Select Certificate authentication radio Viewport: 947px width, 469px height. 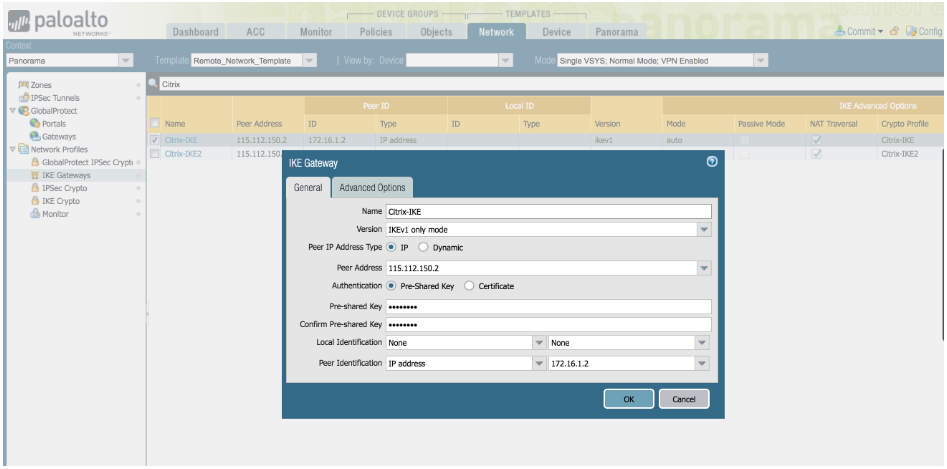(x=469, y=286)
